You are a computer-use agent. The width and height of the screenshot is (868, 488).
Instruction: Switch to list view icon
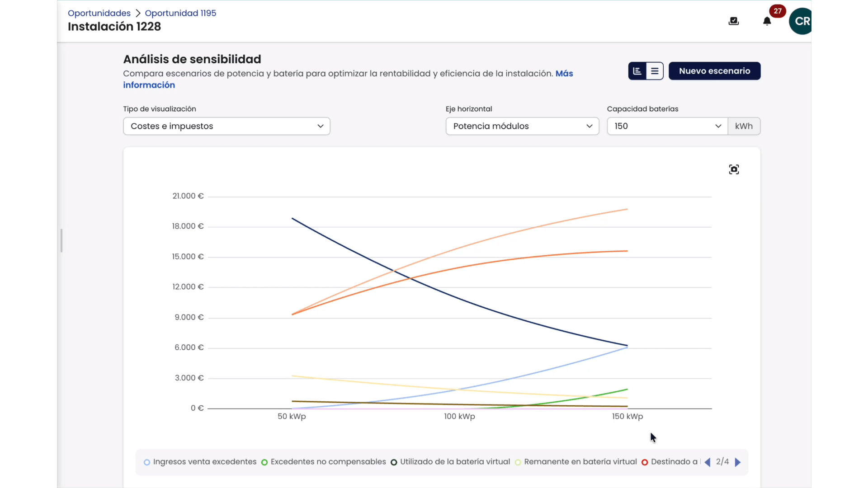655,71
